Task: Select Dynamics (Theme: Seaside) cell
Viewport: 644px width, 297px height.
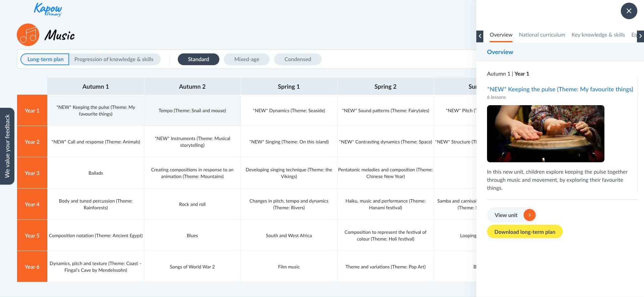Action: pos(289,111)
